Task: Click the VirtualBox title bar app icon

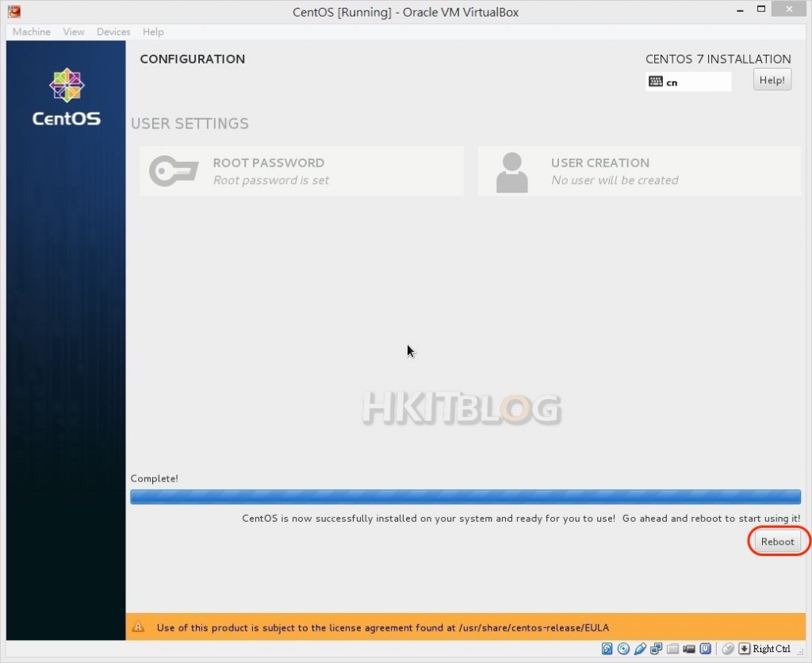Action: (x=14, y=11)
